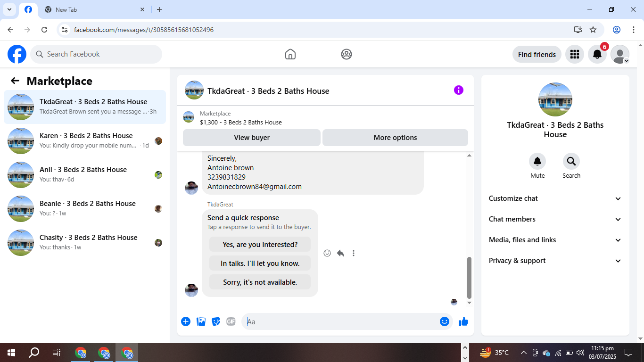
Task: Open the purple conversation info icon
Action: pyautogui.click(x=459, y=90)
